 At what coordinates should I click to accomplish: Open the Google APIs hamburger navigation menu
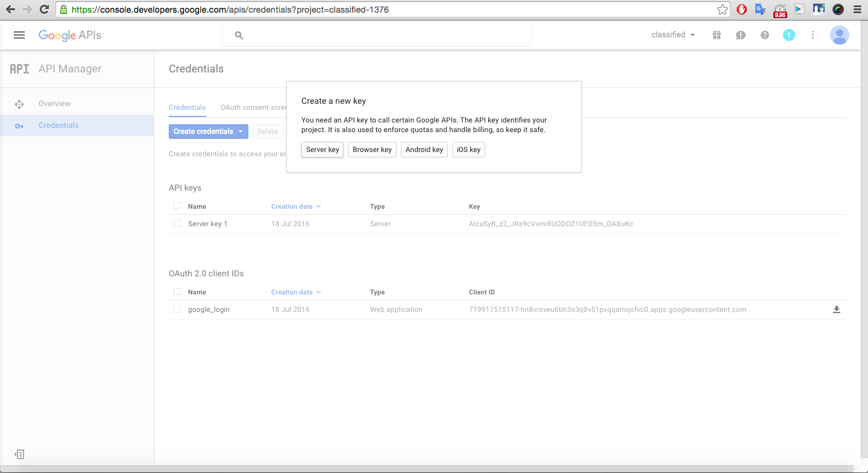tap(19, 35)
